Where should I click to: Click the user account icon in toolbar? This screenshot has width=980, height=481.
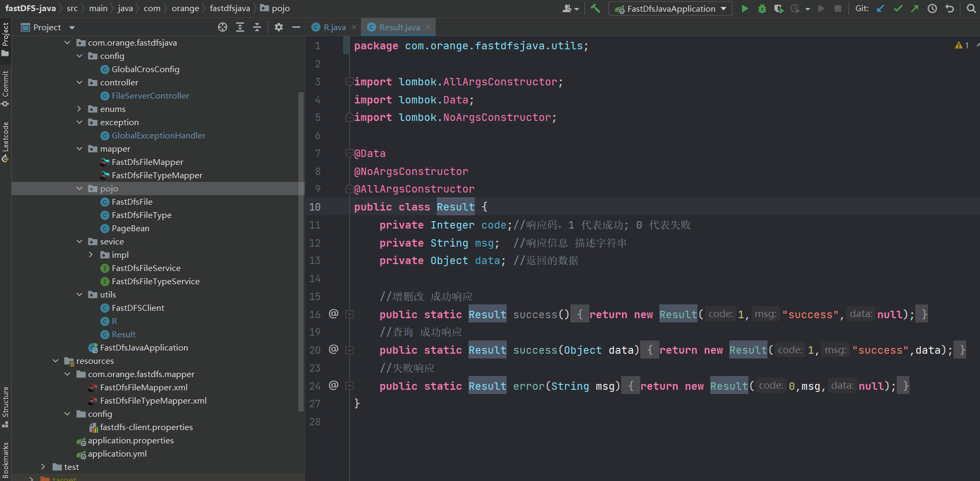click(570, 8)
